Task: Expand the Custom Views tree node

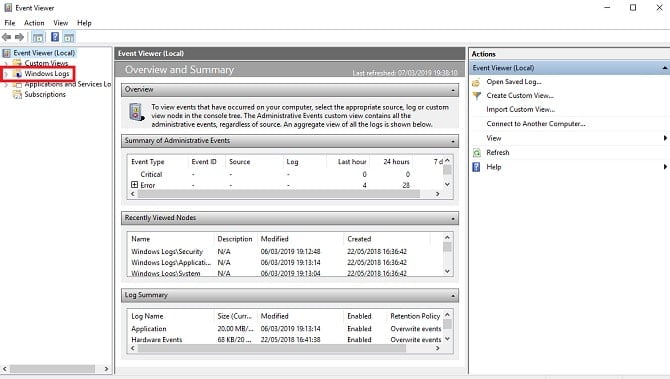Action: click(x=6, y=63)
